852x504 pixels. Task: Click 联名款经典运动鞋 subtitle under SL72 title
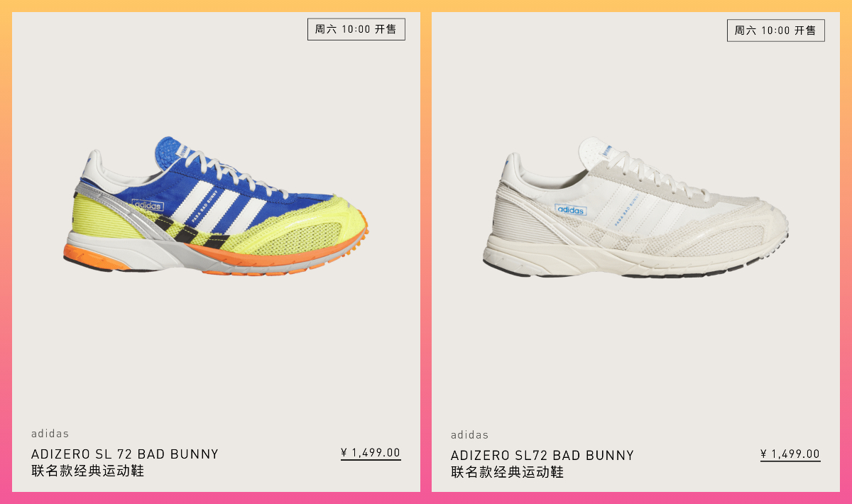[x=508, y=472]
